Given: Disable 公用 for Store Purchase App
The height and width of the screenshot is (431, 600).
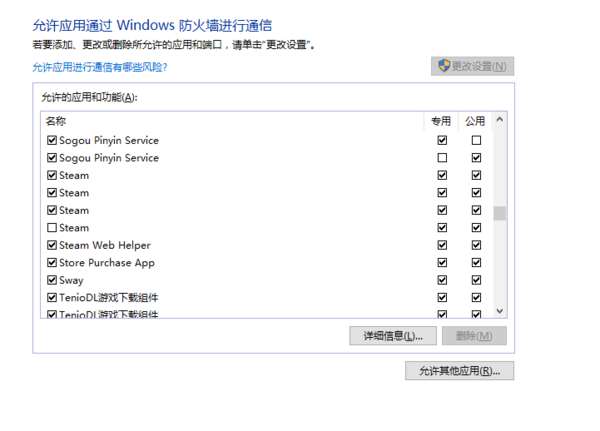Looking at the screenshot, I should (x=476, y=263).
